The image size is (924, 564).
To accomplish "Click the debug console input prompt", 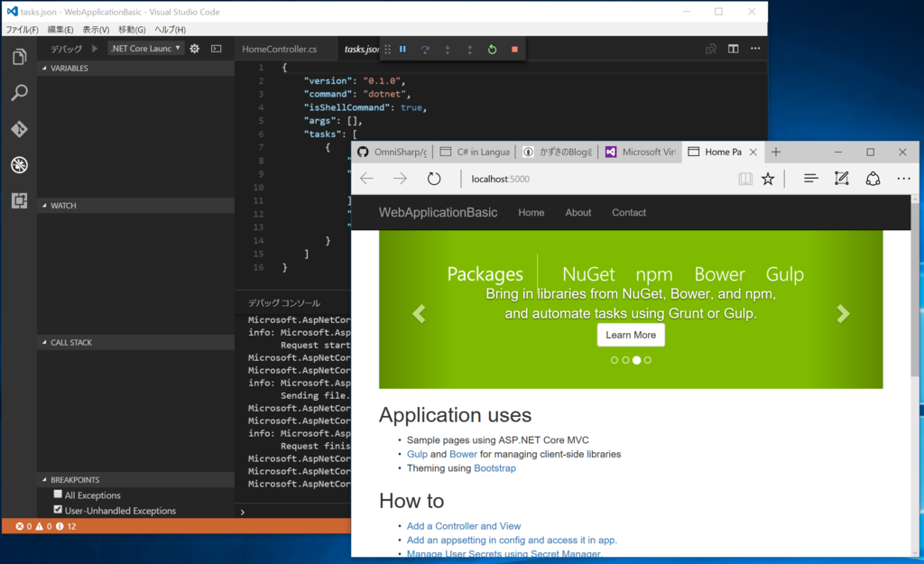I will [x=295, y=513].
